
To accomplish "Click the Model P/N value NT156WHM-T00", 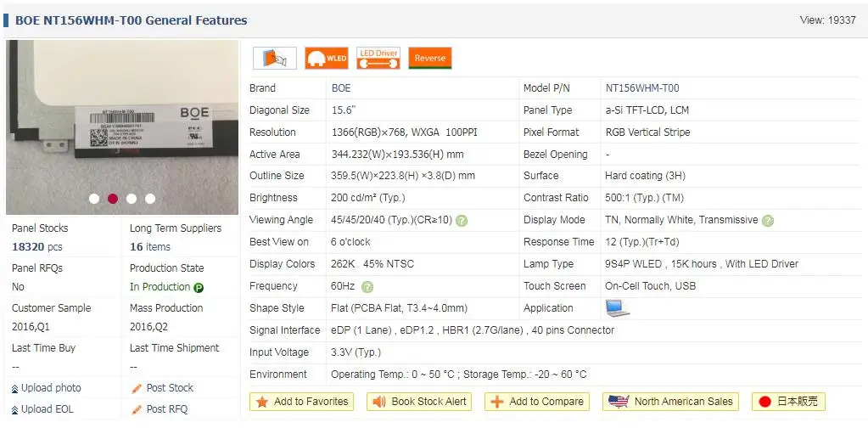I will 642,88.
